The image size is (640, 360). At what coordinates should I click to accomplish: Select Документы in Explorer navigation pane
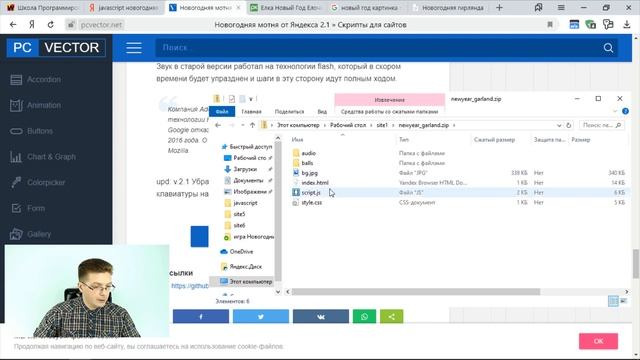248,180
